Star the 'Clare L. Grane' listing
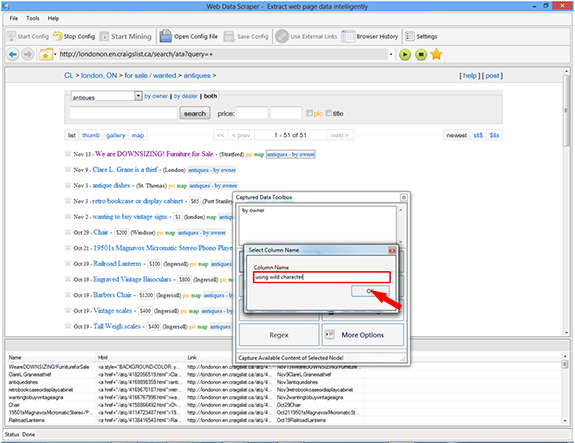575x443 pixels. [x=67, y=169]
